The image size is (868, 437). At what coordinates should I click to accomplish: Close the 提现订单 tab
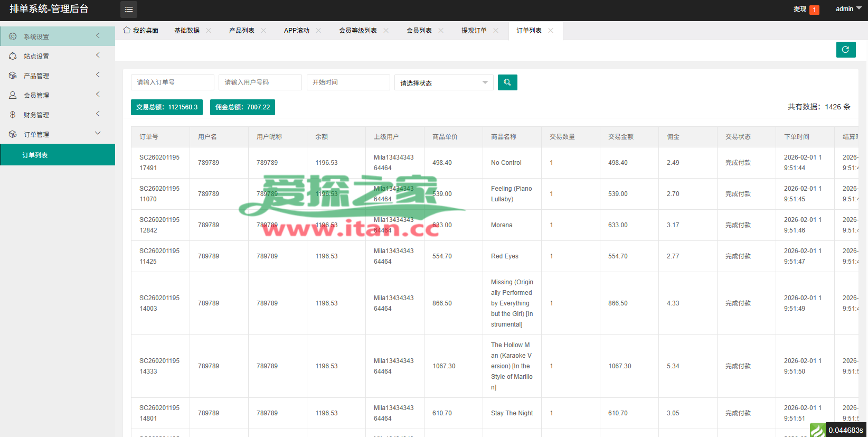click(x=496, y=31)
